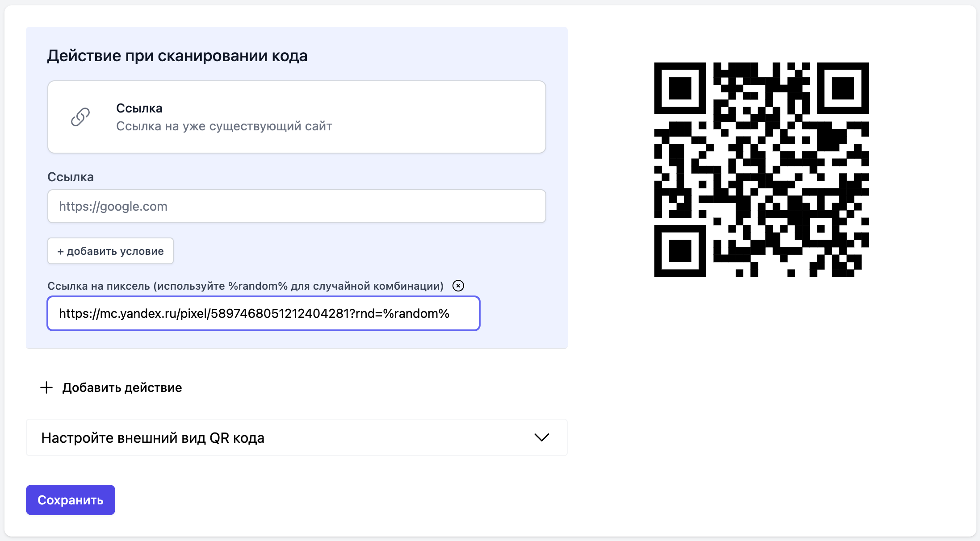
Task: Focus the https://google.com link field
Action: [296, 206]
